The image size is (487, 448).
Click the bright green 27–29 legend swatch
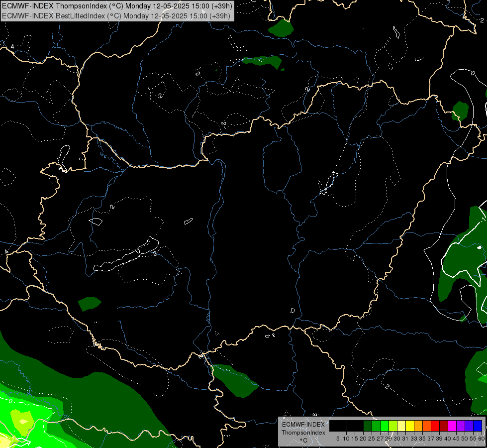click(385, 426)
